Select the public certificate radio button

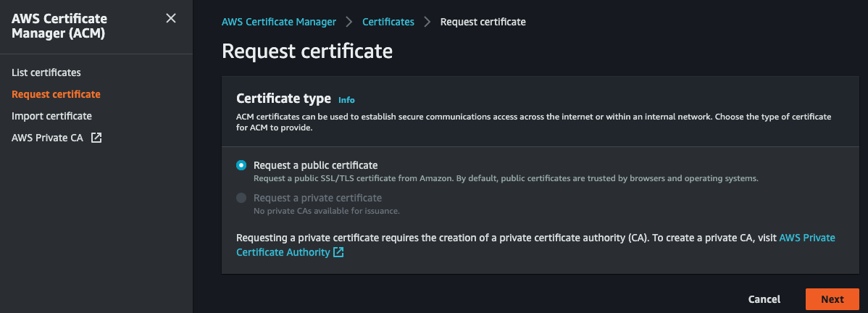pyautogui.click(x=241, y=165)
